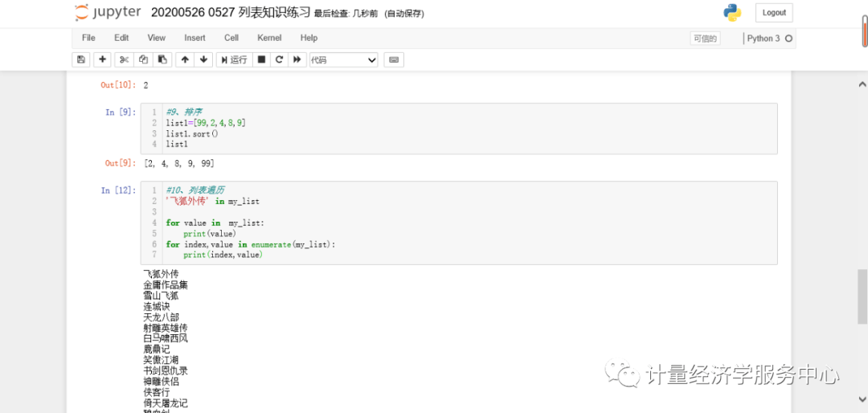Move selected cell down arrow
This screenshot has height=413, width=868.
pyautogui.click(x=203, y=59)
